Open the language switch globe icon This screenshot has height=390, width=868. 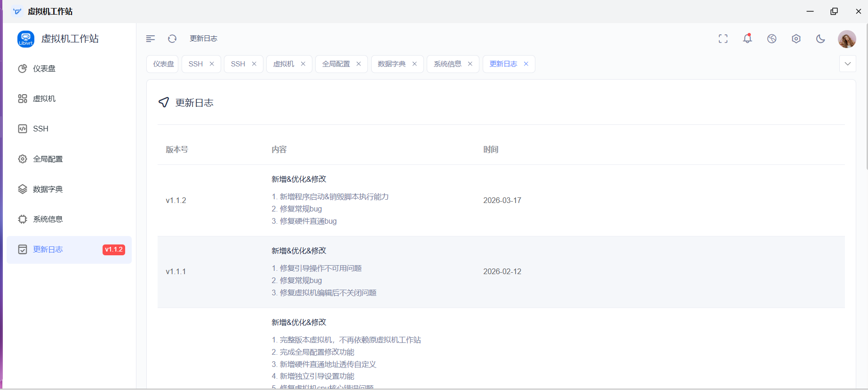pos(772,39)
